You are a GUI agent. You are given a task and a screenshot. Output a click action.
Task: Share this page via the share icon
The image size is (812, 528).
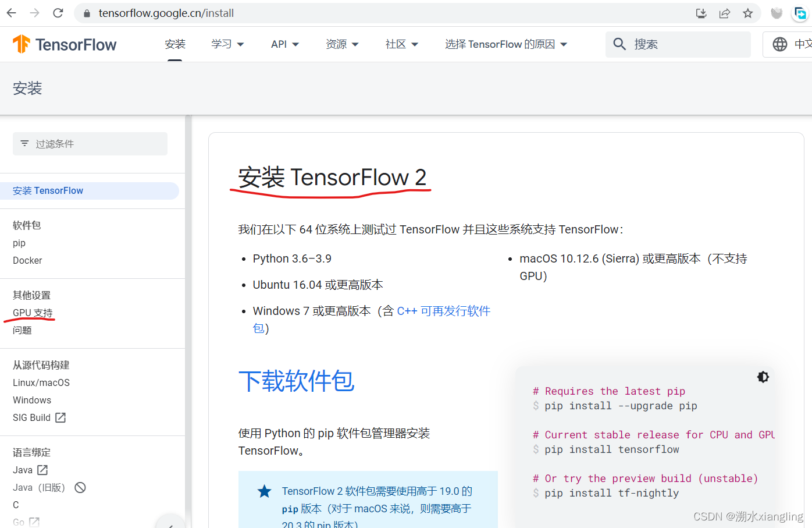pos(724,13)
